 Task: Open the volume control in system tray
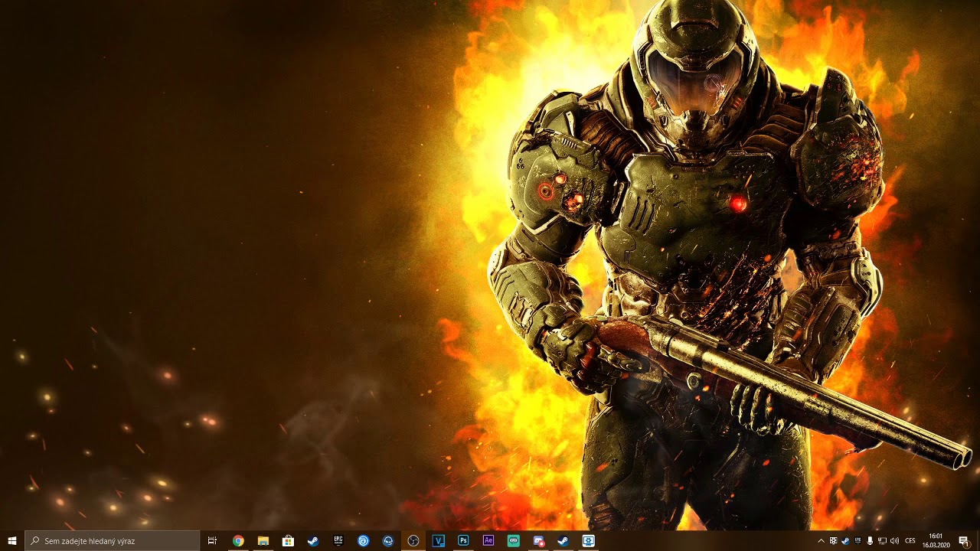(x=894, y=541)
